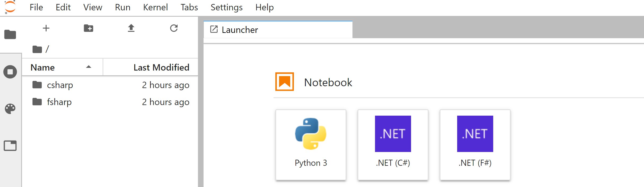Image resolution: width=644 pixels, height=187 pixels.
Task: Sort files by Last Modified column
Action: pyautogui.click(x=151, y=67)
